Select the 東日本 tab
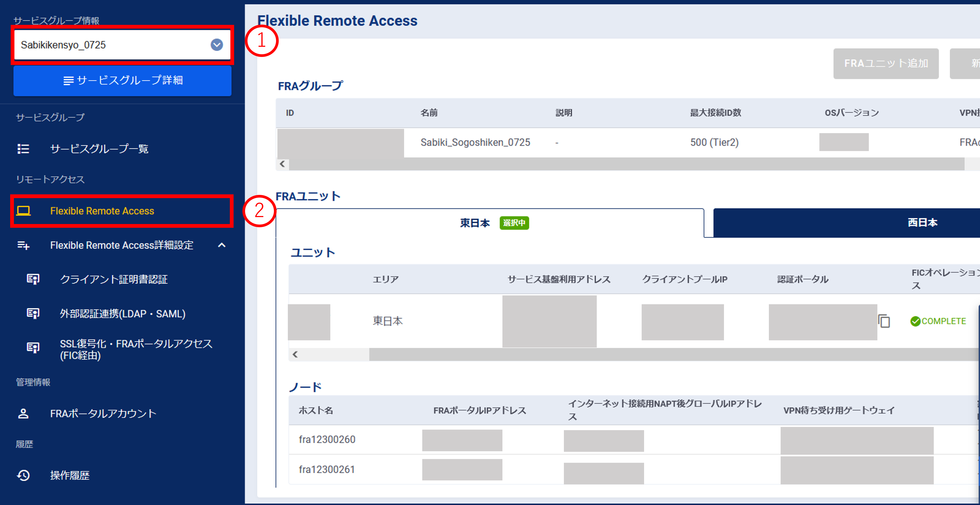Screen dimensions: 980x505 pos(475,223)
